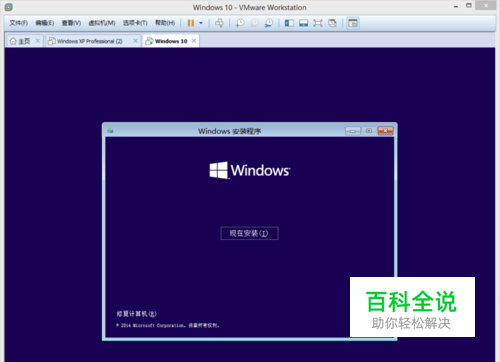Click the Windows logo in the installer
The height and width of the screenshot is (362, 500).
(x=250, y=170)
